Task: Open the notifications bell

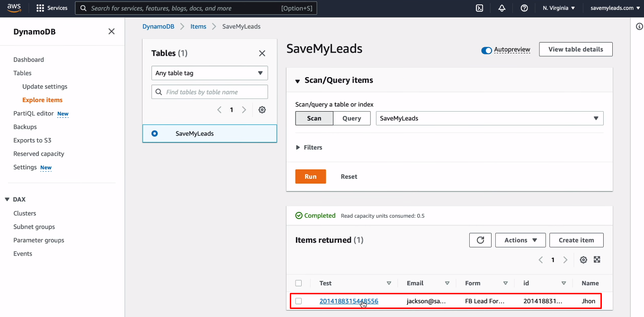Action: (x=502, y=8)
